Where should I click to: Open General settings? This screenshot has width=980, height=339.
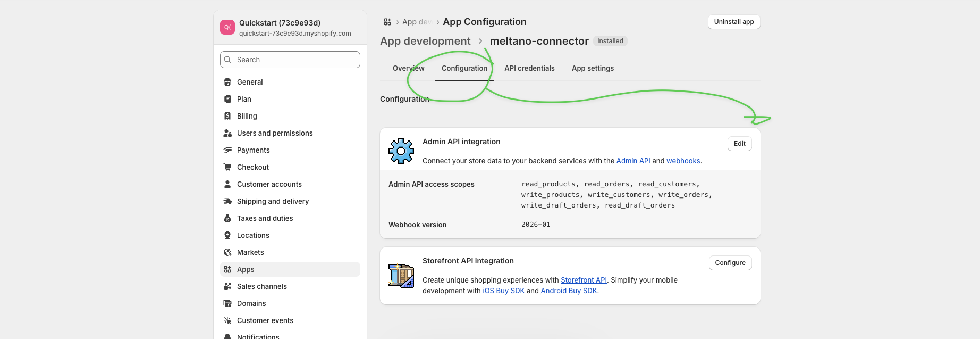290,82
